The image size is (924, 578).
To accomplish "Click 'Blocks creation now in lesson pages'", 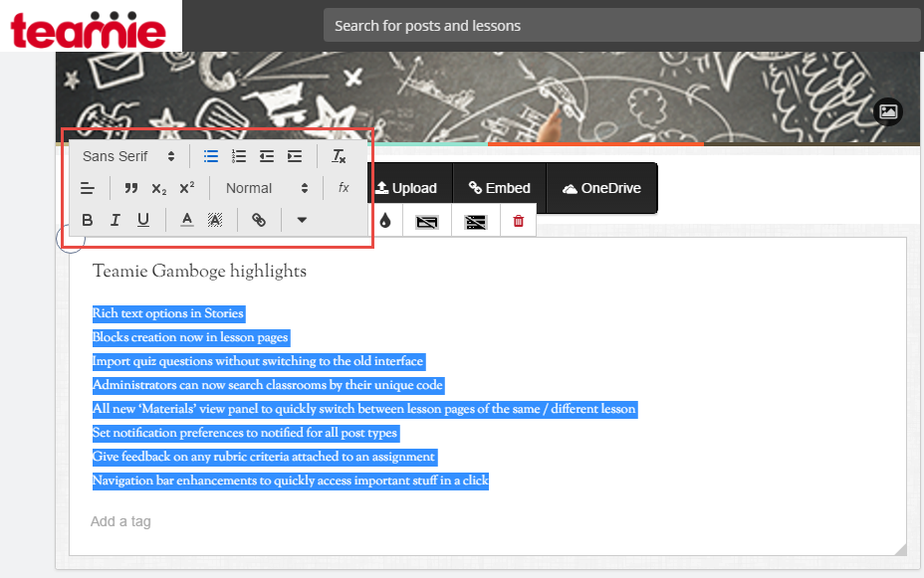I will click(190, 337).
